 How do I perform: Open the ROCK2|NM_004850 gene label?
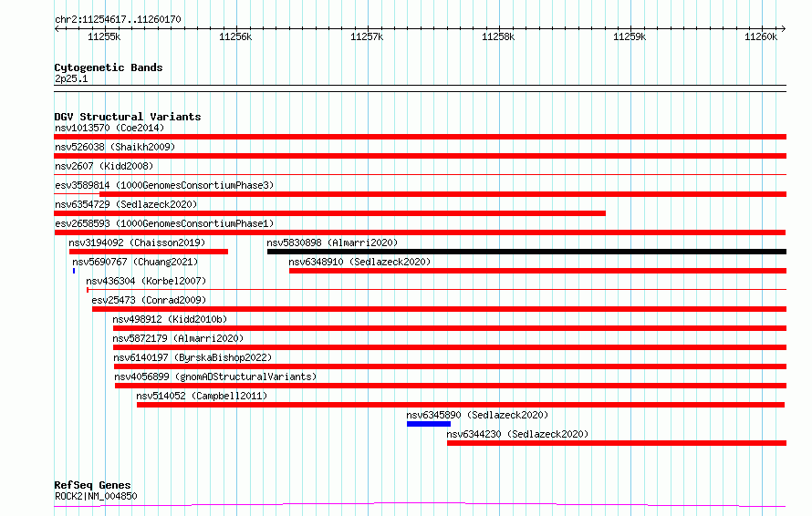point(96,496)
